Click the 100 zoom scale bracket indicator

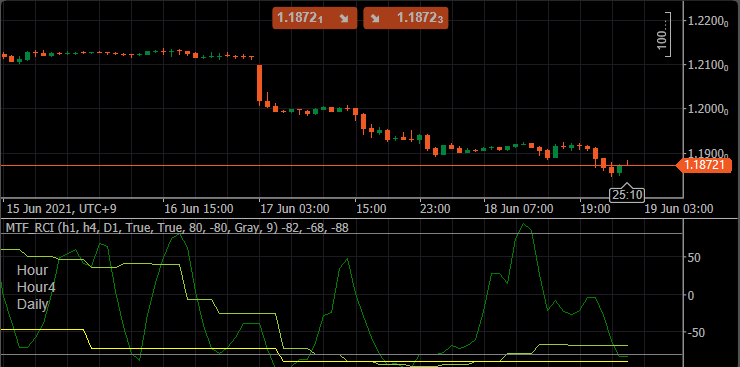point(664,35)
